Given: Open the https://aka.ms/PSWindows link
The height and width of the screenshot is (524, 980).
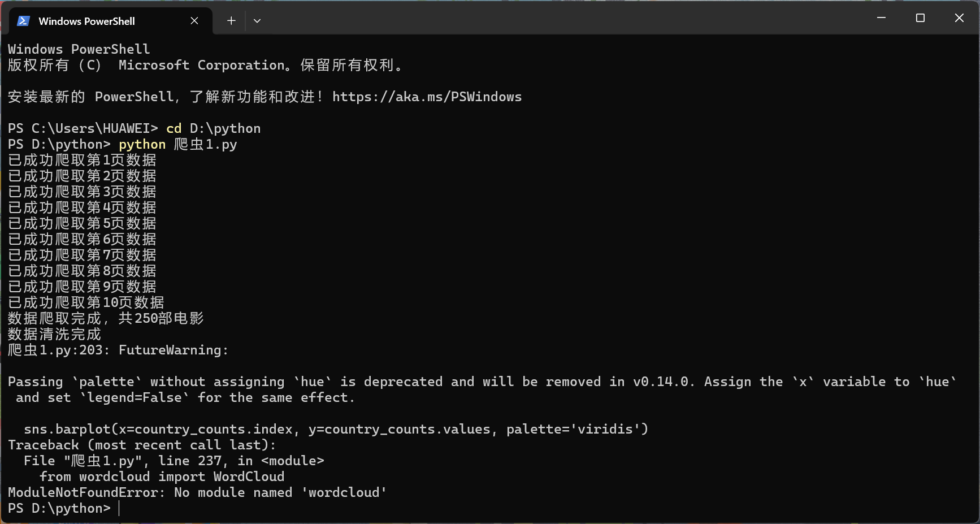Looking at the screenshot, I should pyautogui.click(x=427, y=97).
